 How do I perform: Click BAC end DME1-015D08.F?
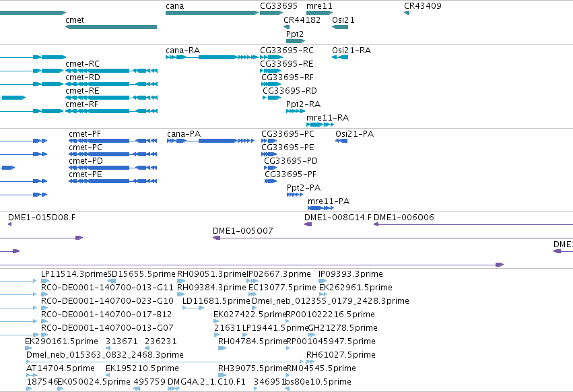point(10,224)
